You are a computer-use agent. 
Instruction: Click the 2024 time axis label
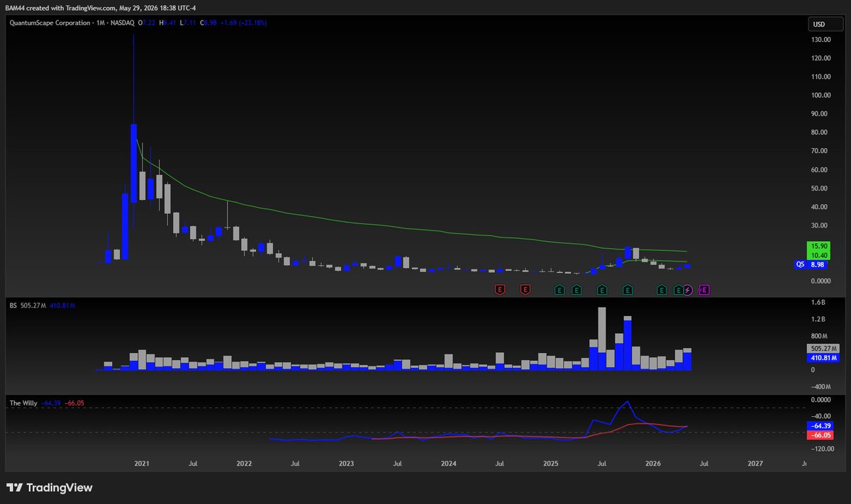coord(449,464)
